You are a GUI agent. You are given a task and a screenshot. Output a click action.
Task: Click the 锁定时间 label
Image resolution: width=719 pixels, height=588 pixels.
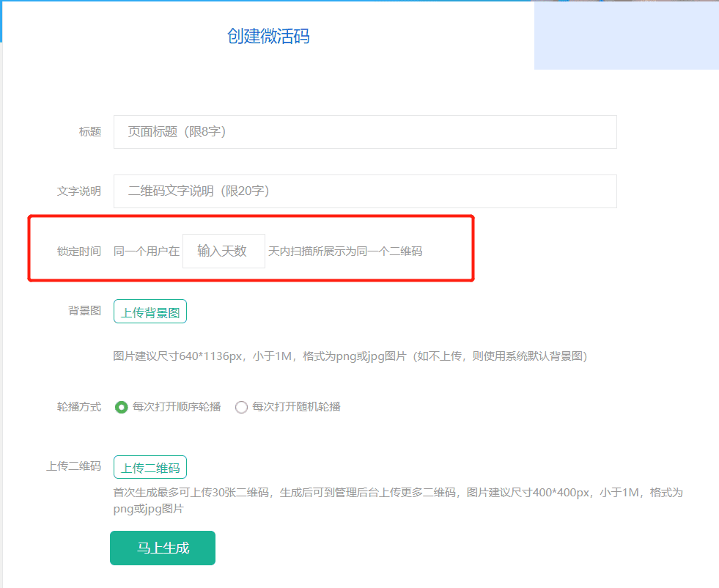(79, 251)
